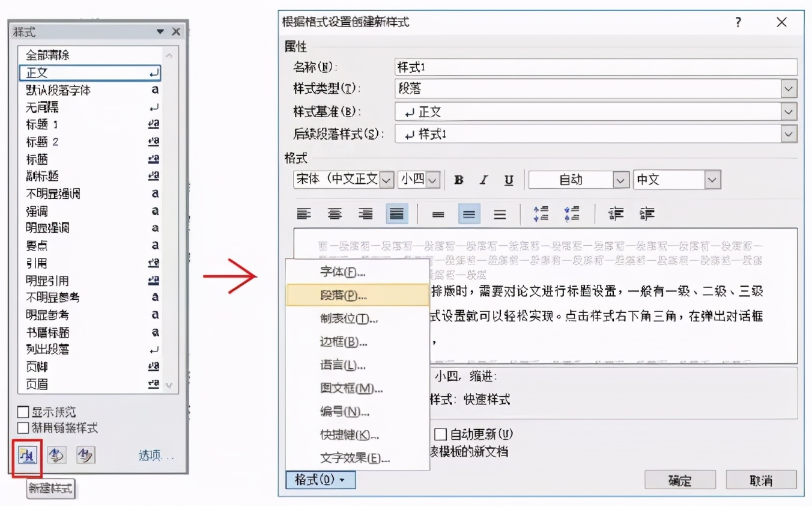Set paragraph alignment to align right
This screenshot has height=506, width=812.
(x=365, y=214)
